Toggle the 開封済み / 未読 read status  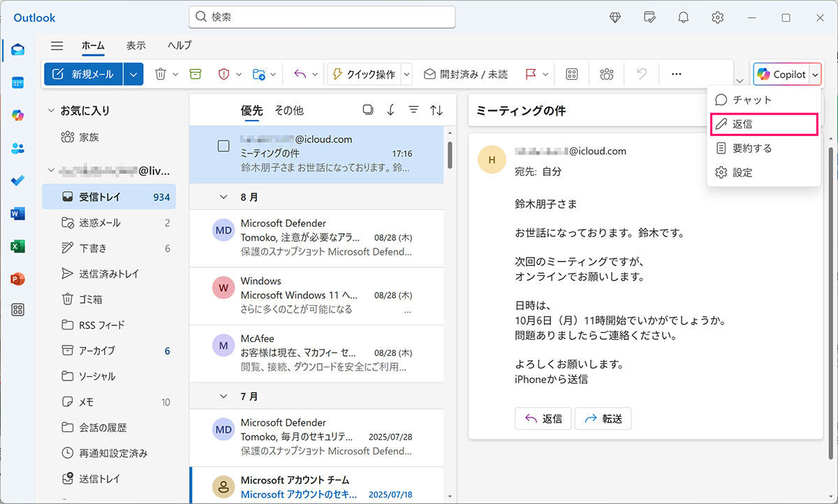466,74
